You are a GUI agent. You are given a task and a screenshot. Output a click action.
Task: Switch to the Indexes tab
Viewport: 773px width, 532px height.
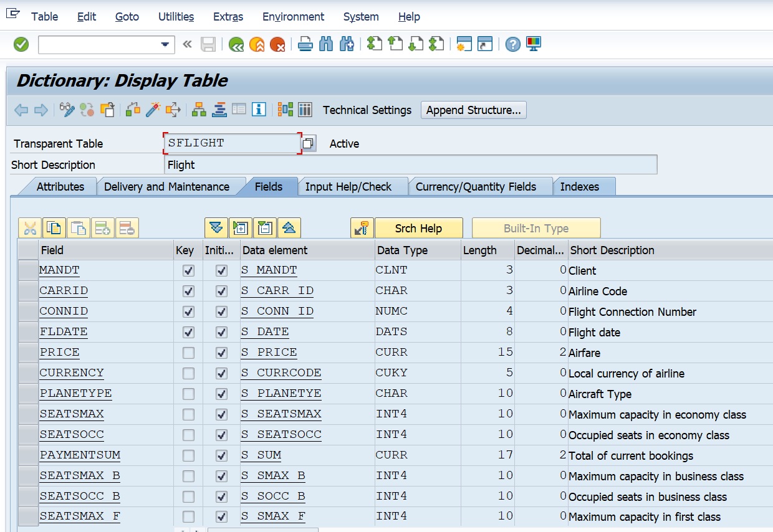click(x=580, y=186)
